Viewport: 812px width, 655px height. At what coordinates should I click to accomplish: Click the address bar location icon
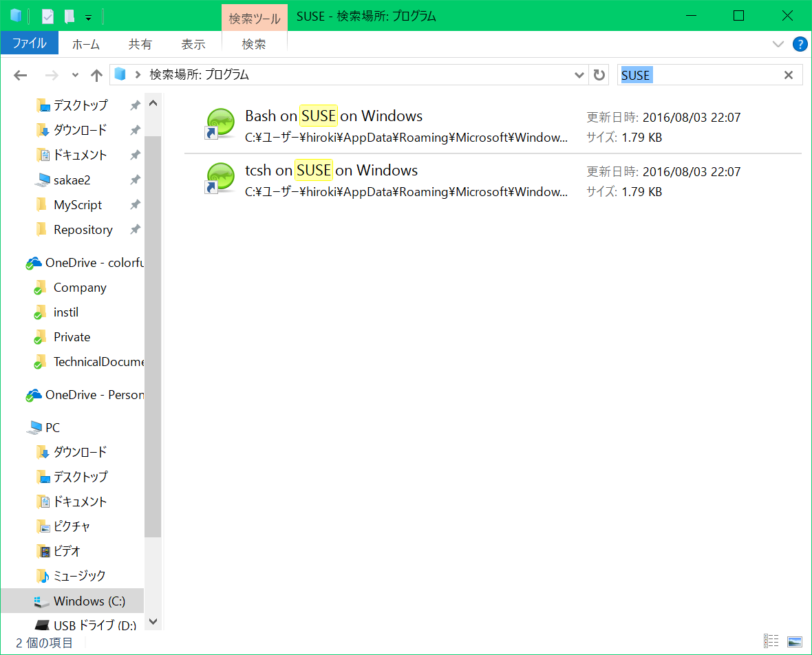coord(120,74)
